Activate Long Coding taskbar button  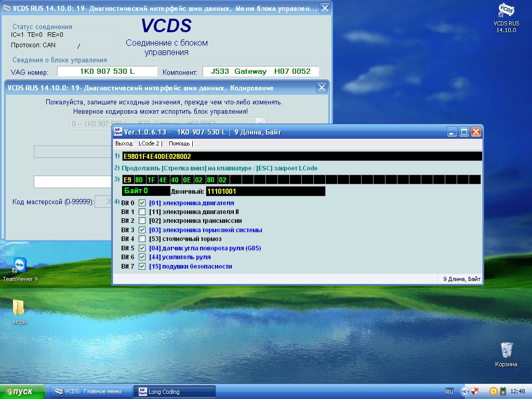pyautogui.click(x=175, y=392)
